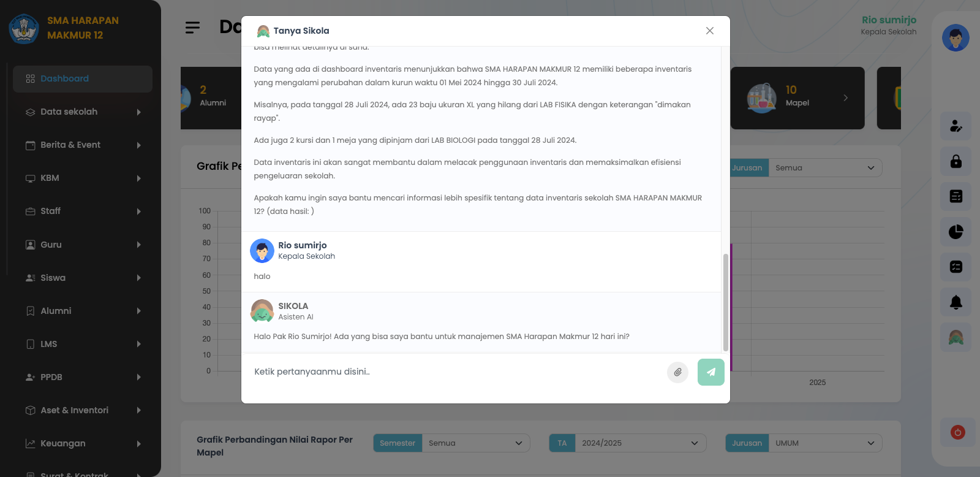
Task: Click the paperclip attachment icon
Action: tap(677, 372)
